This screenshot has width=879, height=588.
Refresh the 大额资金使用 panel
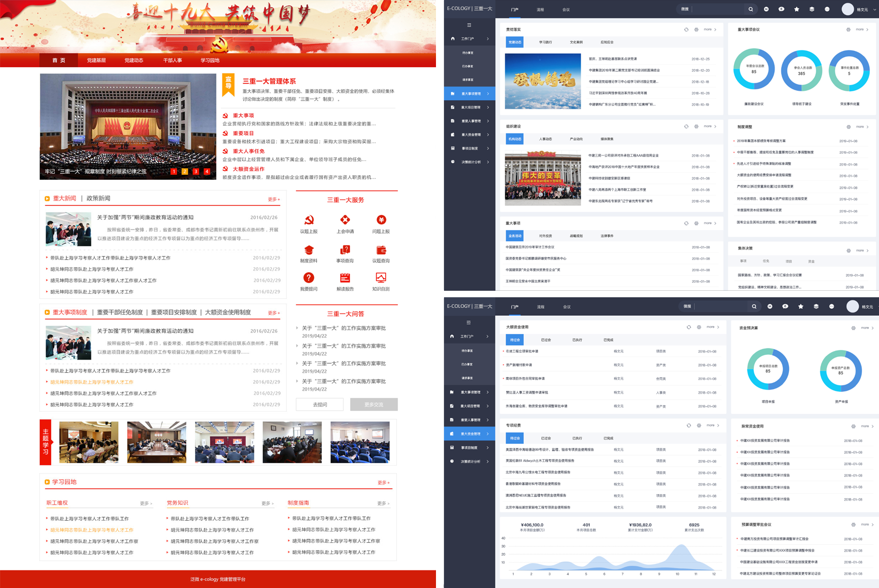coord(689,327)
